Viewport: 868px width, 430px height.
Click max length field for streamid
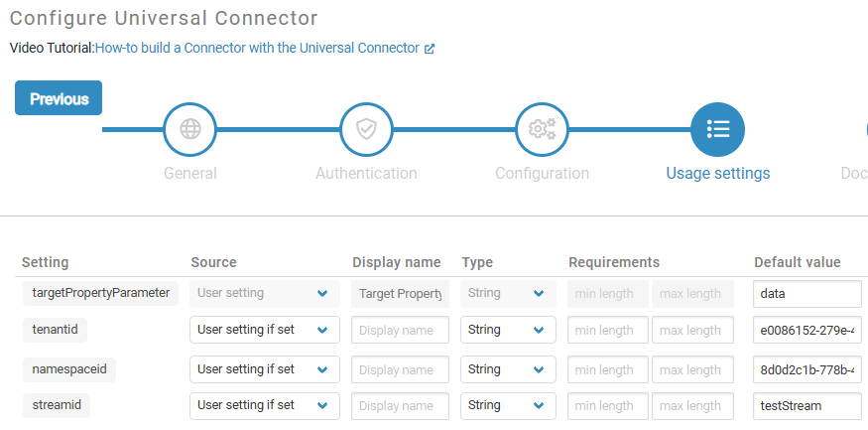tap(691, 405)
